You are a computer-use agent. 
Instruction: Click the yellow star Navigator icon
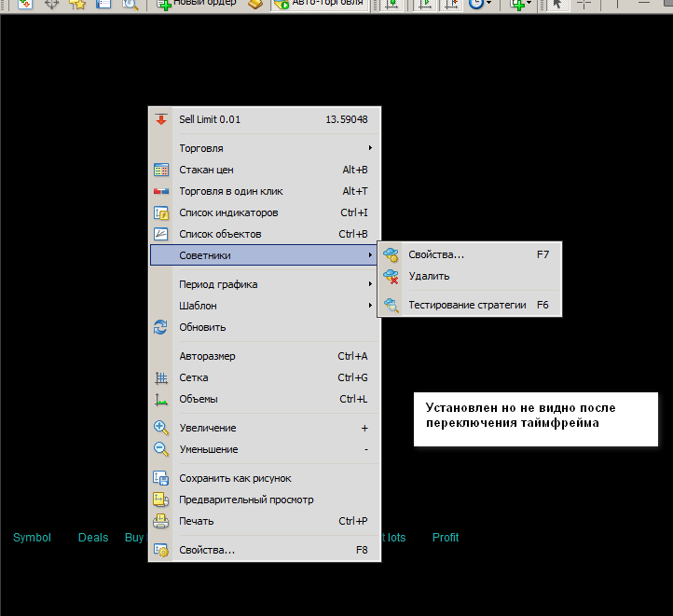tap(77, 4)
